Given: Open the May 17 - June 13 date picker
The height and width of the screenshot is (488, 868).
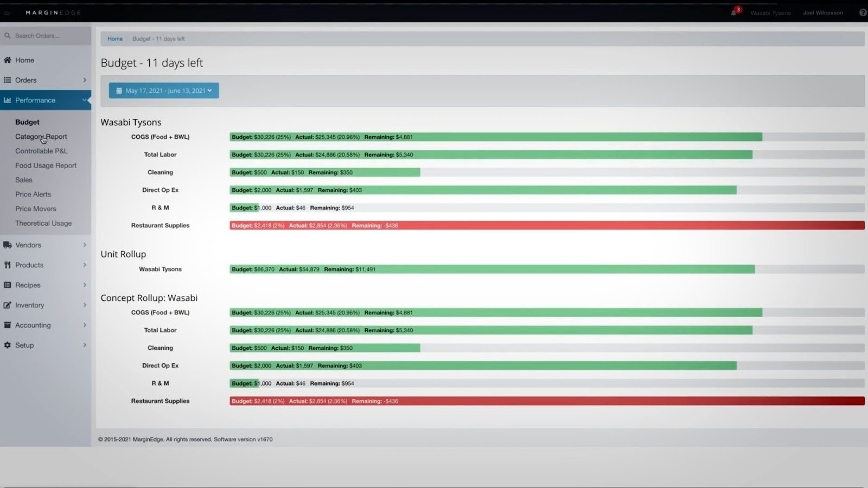Looking at the screenshot, I should click(x=163, y=91).
